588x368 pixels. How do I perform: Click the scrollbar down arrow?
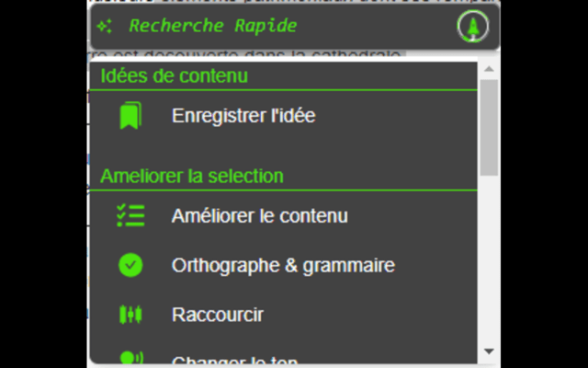(x=489, y=352)
